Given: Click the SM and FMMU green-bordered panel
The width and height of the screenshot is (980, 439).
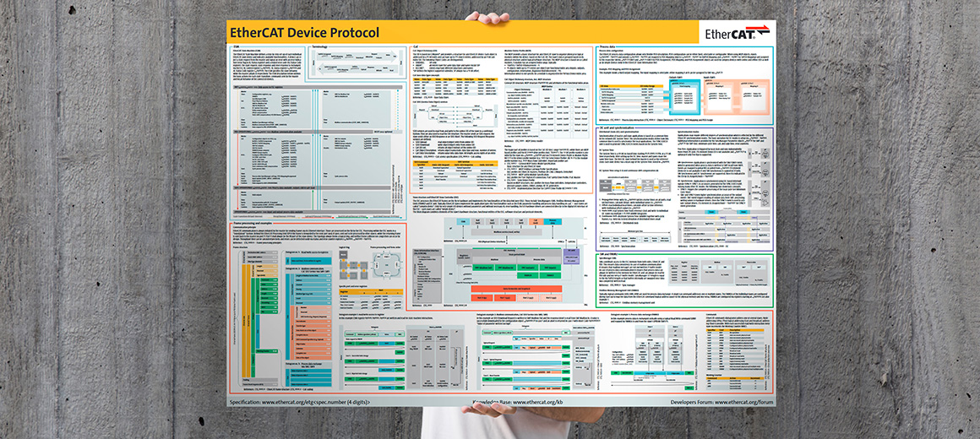Looking at the screenshot, I should tap(684, 277).
